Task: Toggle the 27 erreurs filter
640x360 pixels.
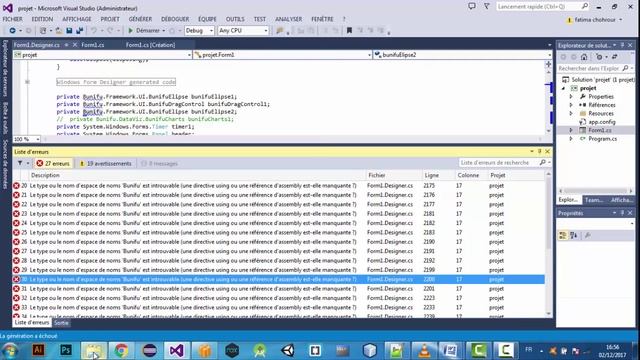Action: coord(53,163)
